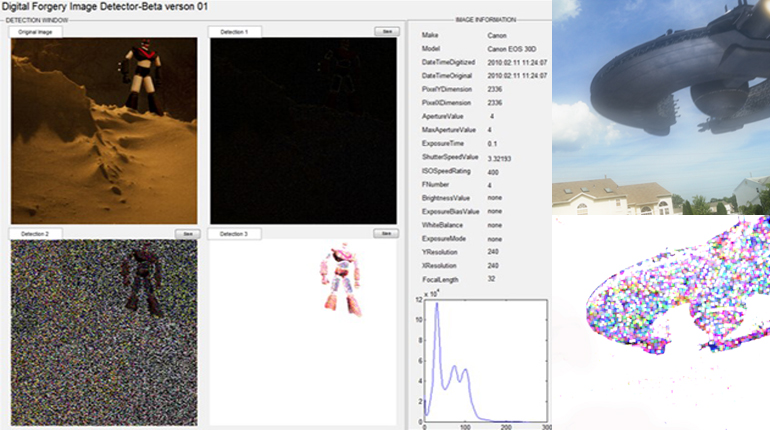Image resolution: width=770 pixels, height=430 pixels.
Task: Select the Detection 3 label tab
Action: coord(234,234)
